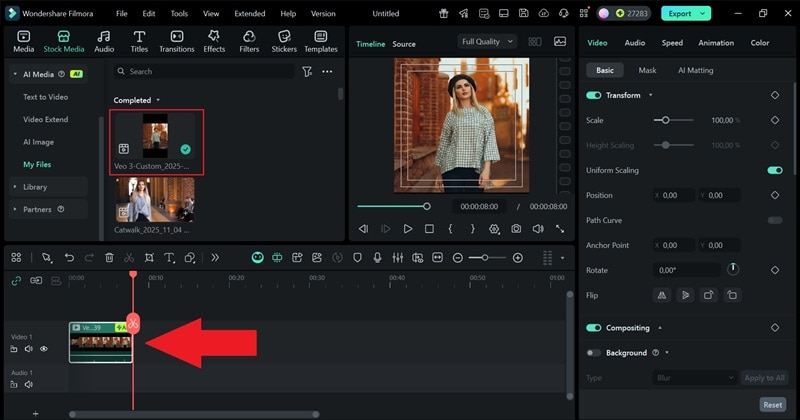Click the voiceover microphone icon
The image size is (800, 420).
379,258
